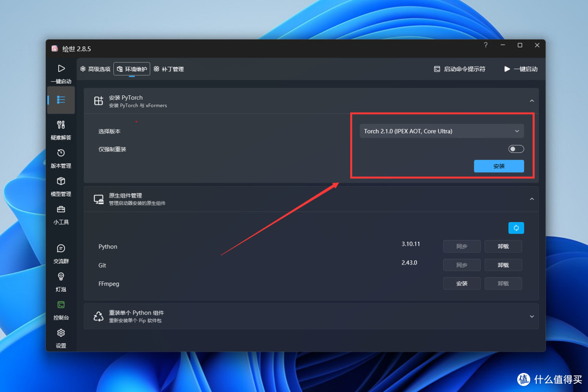
Task: Collapse the 原生组件管理 section chevron
Action: pyautogui.click(x=532, y=199)
